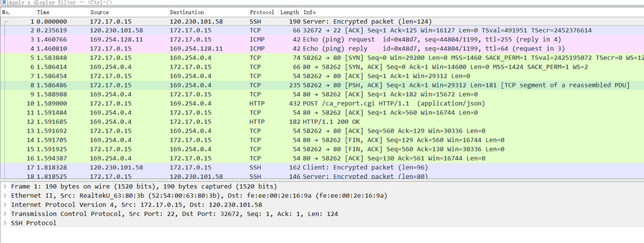The image size is (644, 243).
Task: Click destination 120.230.101.58 in packet 1
Action: click(x=196, y=21)
